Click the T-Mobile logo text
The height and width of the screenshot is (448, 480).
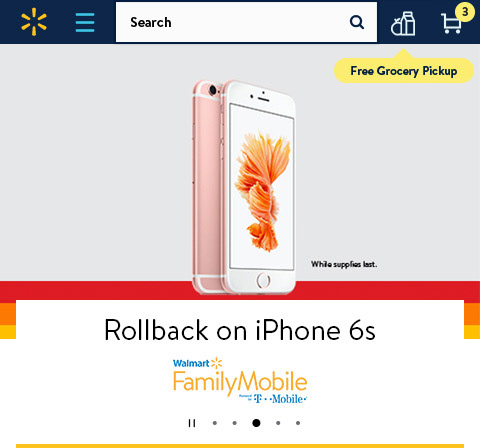point(279,399)
